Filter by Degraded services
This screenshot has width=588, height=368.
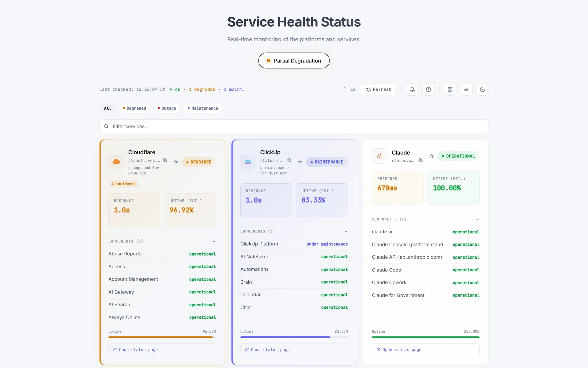134,108
